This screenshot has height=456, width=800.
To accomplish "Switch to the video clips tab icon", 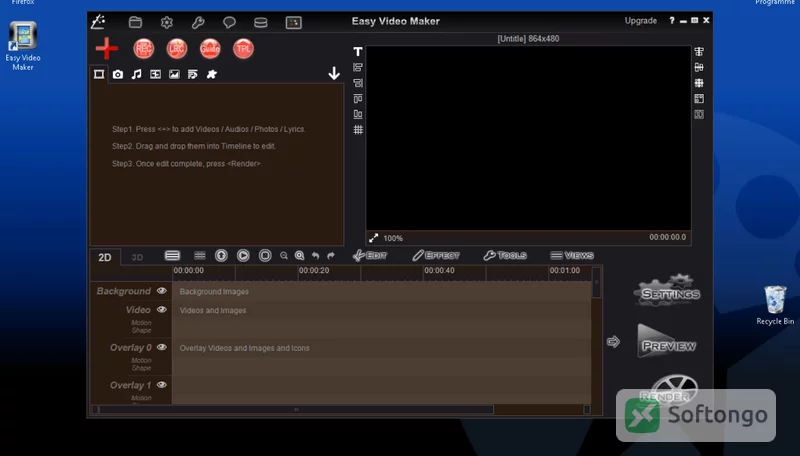I will 99,74.
